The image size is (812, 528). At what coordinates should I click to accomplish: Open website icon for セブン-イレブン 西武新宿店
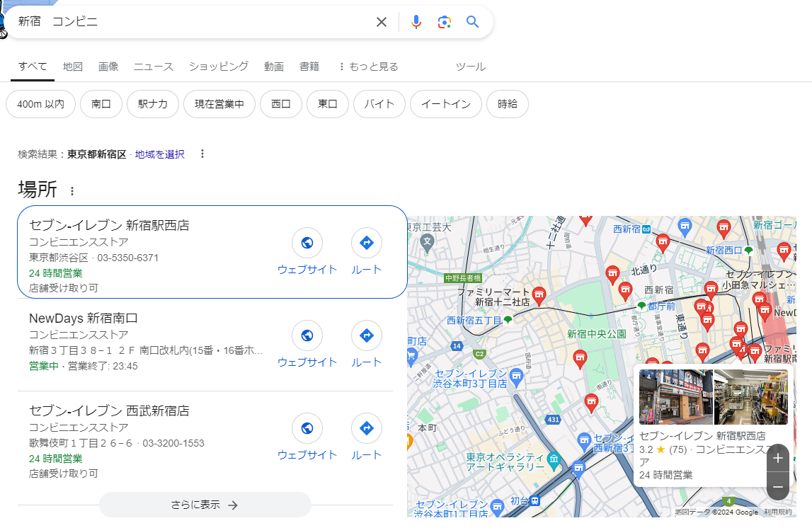307,428
